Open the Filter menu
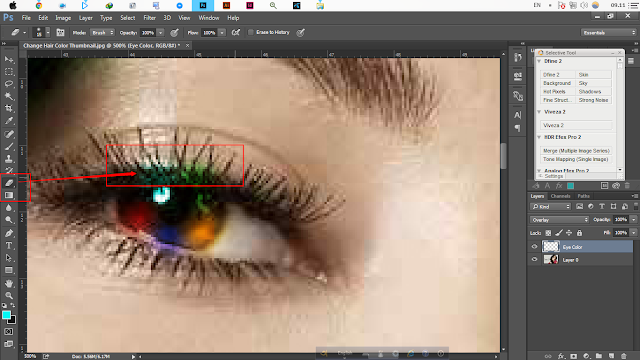Screen dimensions: 640x360 point(149,18)
